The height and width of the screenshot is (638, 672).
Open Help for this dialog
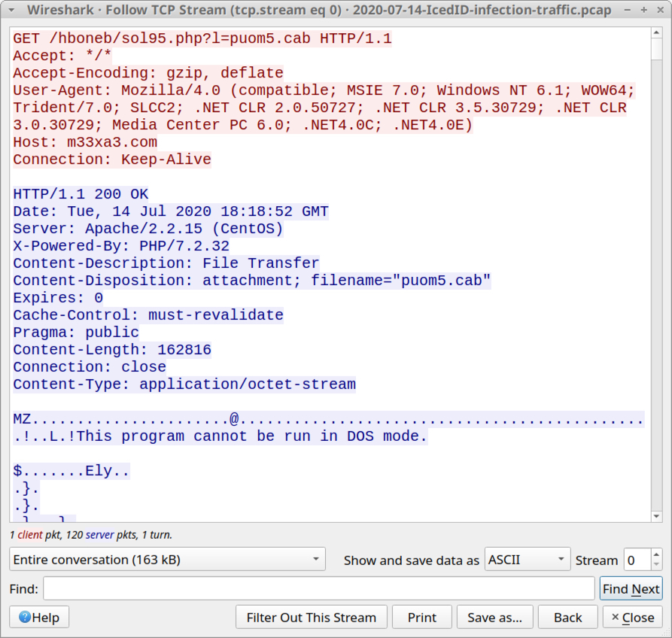pos(39,618)
